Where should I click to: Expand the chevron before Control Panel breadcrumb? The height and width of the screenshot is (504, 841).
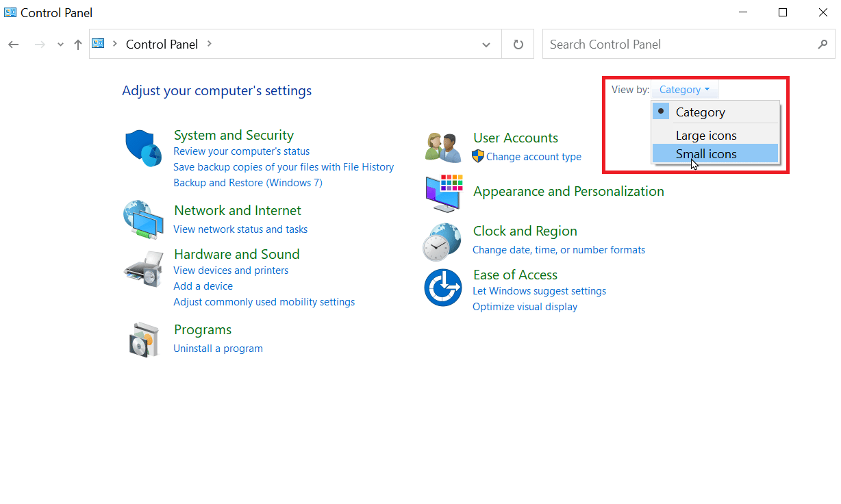pyautogui.click(x=115, y=44)
